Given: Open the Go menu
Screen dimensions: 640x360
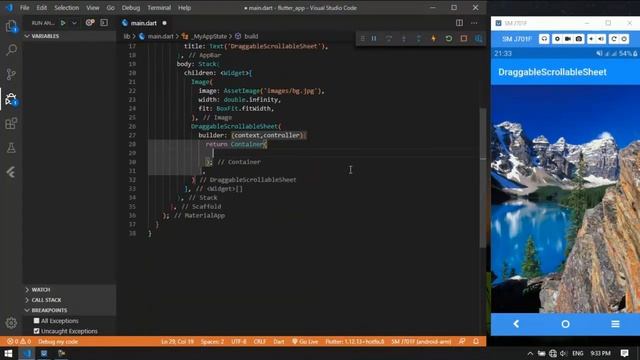Looking at the screenshot, I should (111, 8).
